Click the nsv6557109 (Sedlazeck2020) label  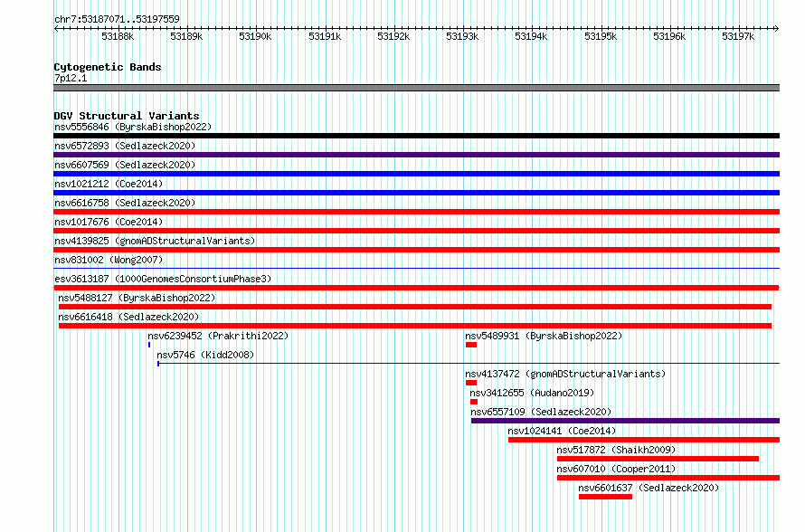click(x=541, y=412)
